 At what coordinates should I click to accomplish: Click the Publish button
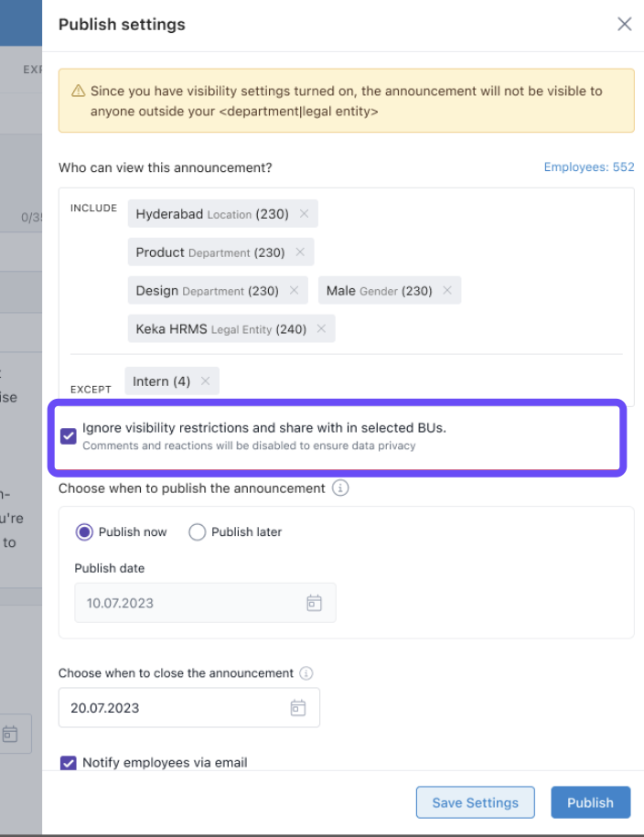[x=590, y=802]
